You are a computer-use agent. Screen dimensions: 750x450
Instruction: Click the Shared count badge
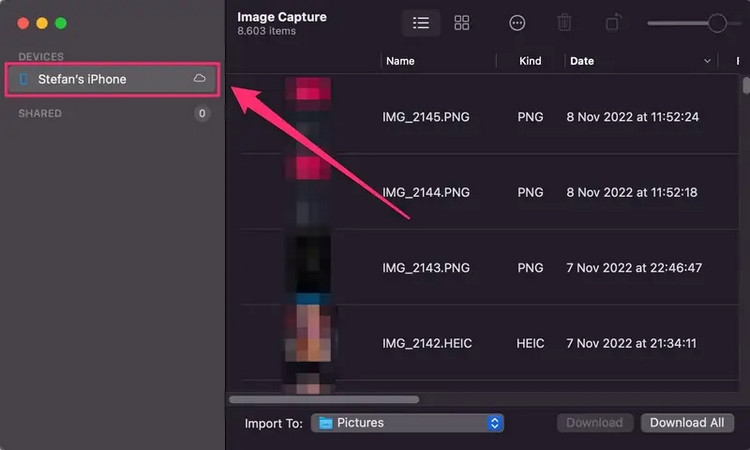pyautogui.click(x=202, y=114)
